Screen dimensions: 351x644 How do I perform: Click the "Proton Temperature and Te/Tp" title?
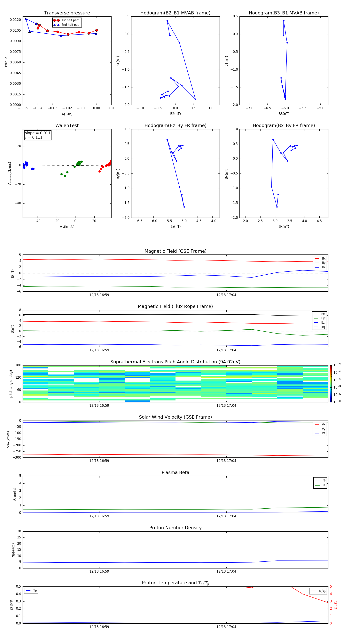pos(175,583)
